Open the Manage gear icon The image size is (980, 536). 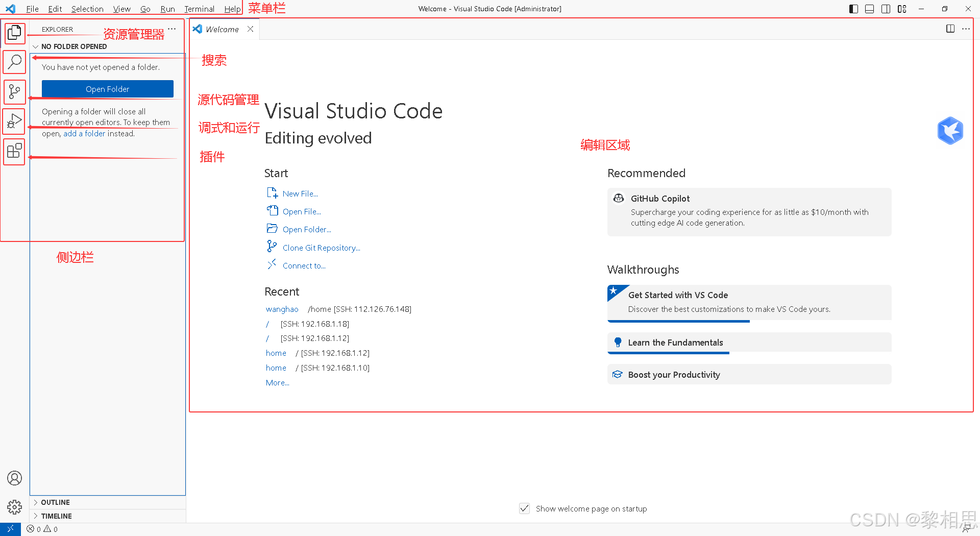click(x=15, y=507)
